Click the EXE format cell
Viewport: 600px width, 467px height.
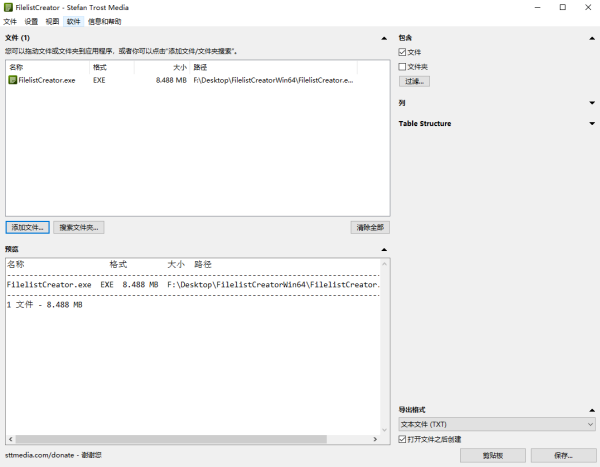[99, 80]
